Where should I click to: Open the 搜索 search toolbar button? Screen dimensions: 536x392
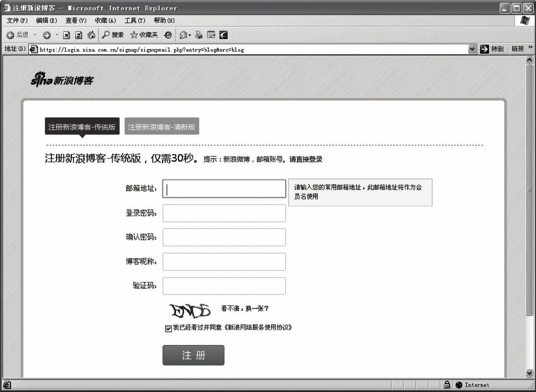(113, 35)
